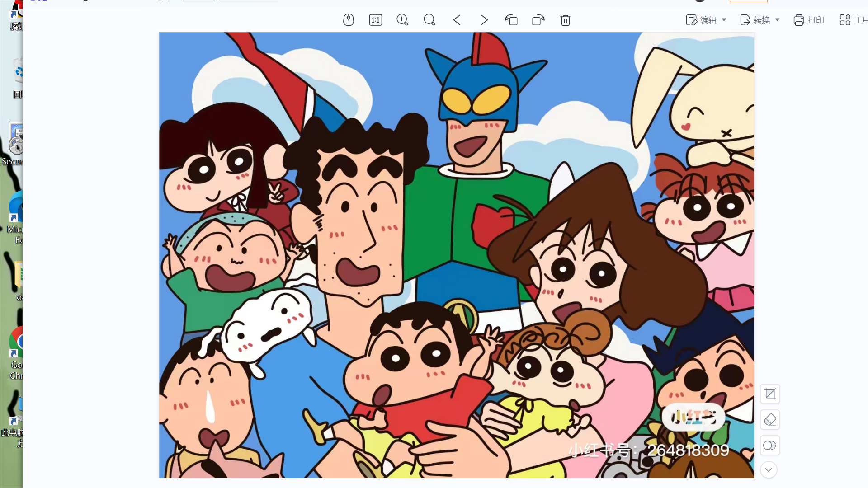Go to the next image

pos(484,20)
